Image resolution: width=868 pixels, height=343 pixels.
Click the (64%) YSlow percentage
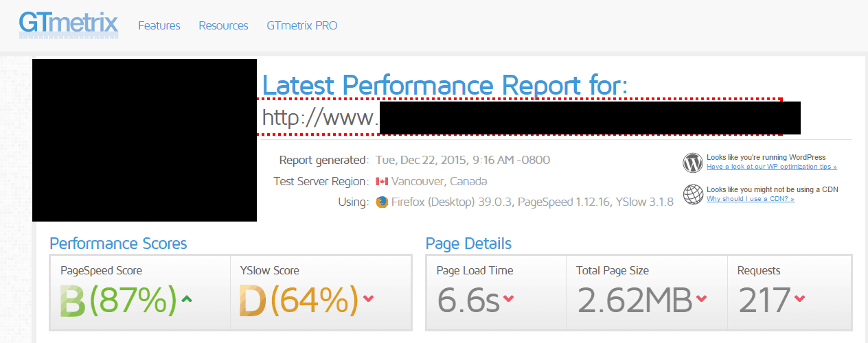click(x=315, y=300)
